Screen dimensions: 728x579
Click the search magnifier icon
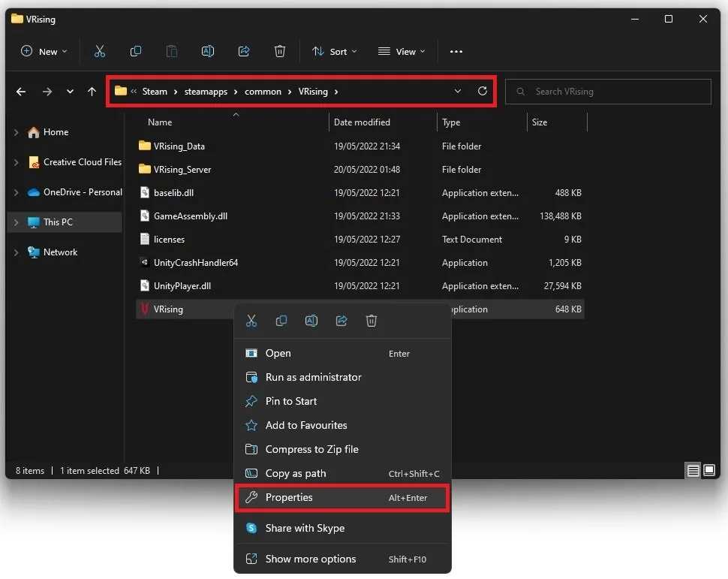[x=520, y=92]
